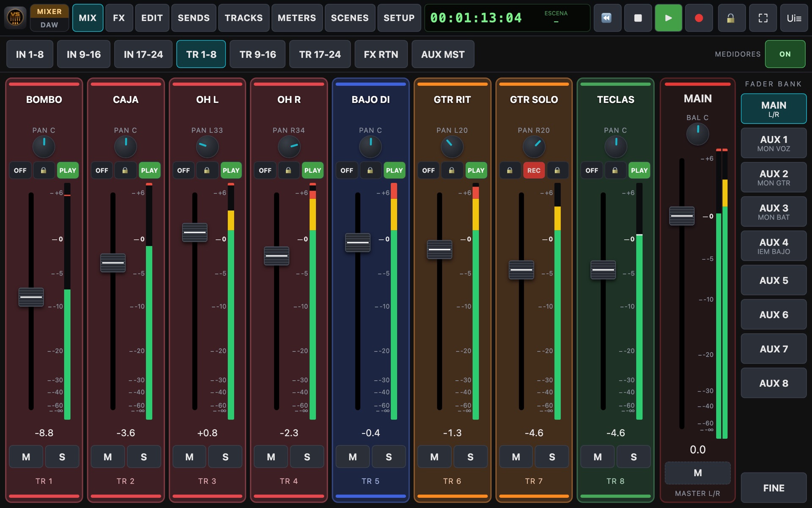This screenshot has width=812, height=508.
Task: Click the lock icon on OH L channel
Action: [207, 170]
